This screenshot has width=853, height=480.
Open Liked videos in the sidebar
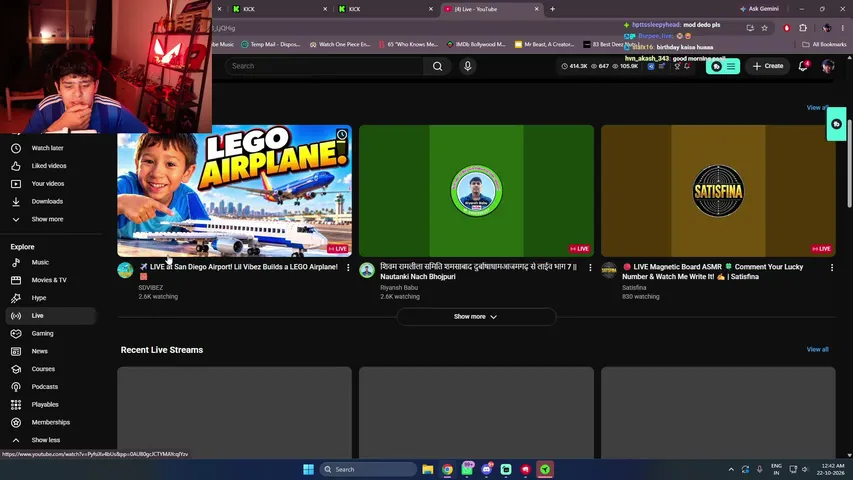tap(51, 166)
